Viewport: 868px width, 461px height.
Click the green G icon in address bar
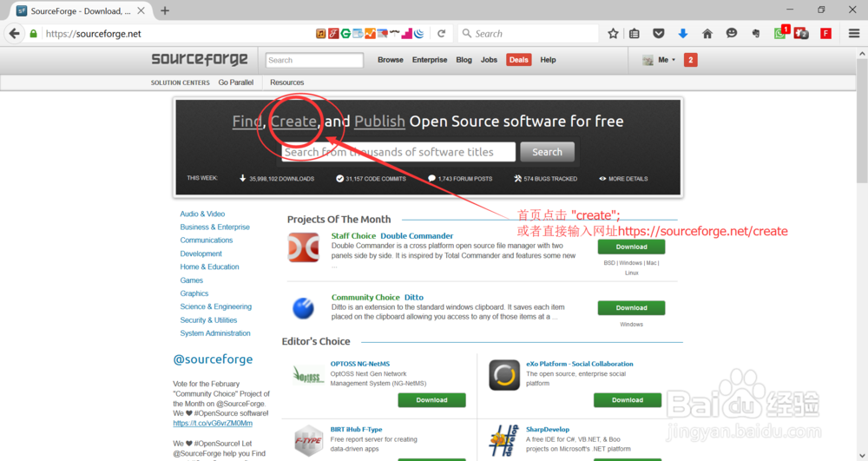click(x=345, y=34)
